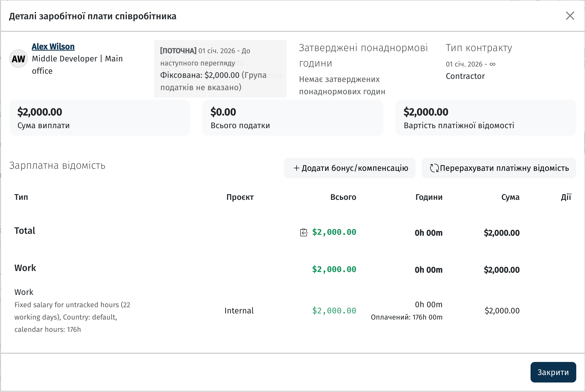
Task: Click the Сума $2,000.00 in Internal row
Action: (x=502, y=311)
